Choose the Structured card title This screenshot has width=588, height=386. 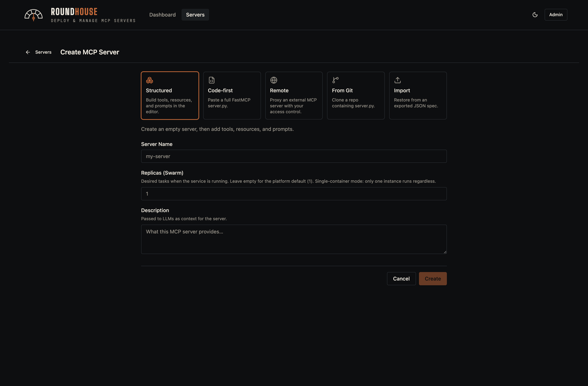point(159,90)
